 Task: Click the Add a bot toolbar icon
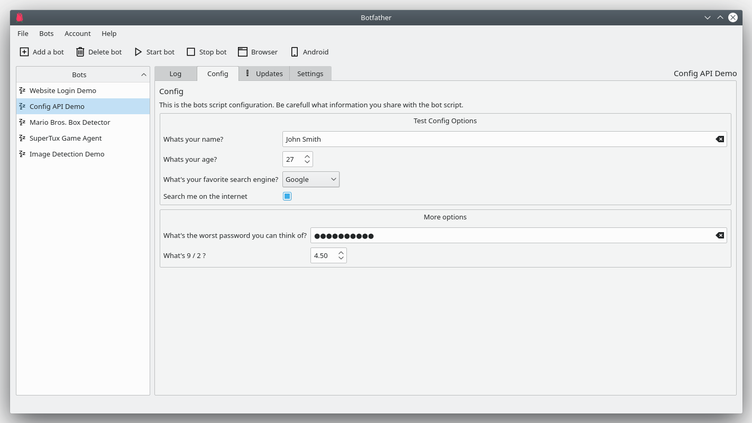[x=24, y=52]
